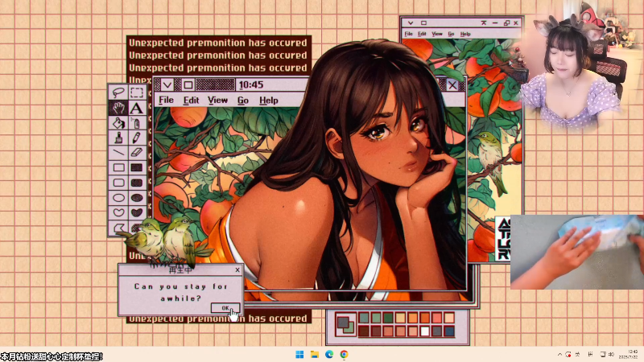Select the filled Heart shape tool
The image size is (644, 362).
pos(137,212)
